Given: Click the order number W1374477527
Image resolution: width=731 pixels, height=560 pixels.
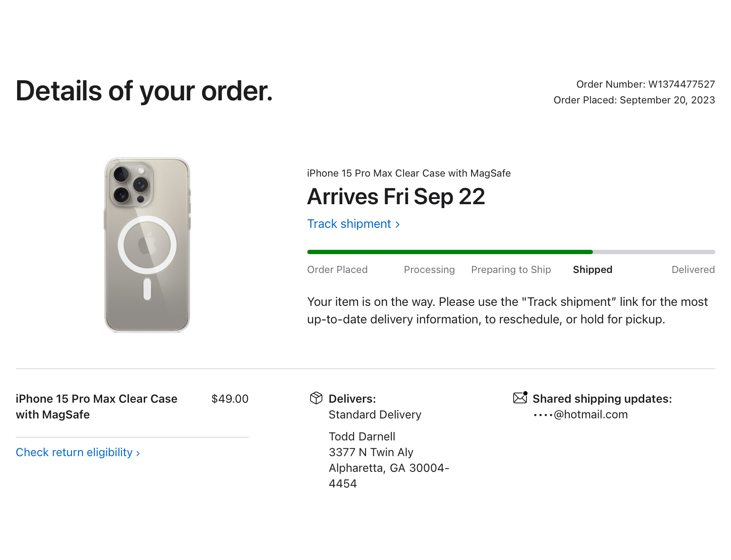Looking at the screenshot, I should [681, 84].
